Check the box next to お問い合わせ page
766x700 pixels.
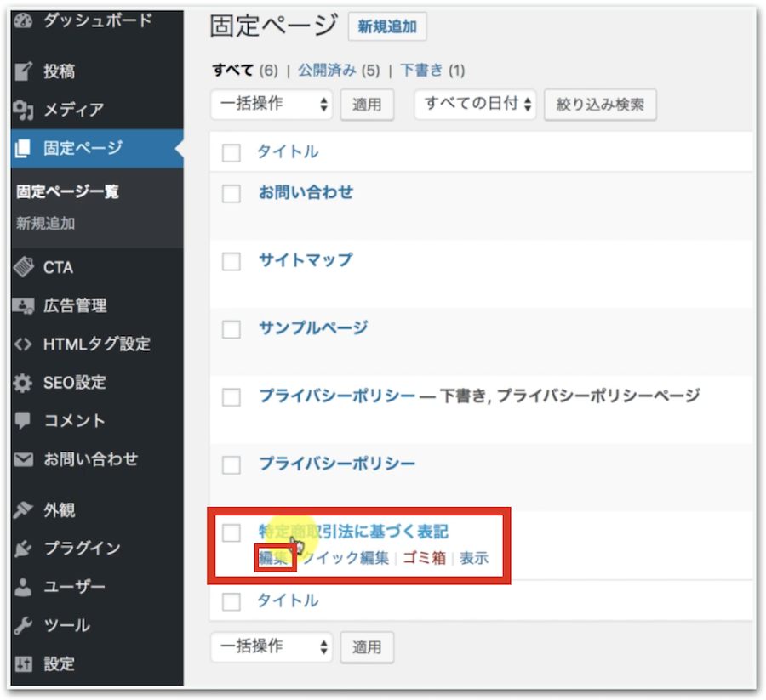coord(232,194)
